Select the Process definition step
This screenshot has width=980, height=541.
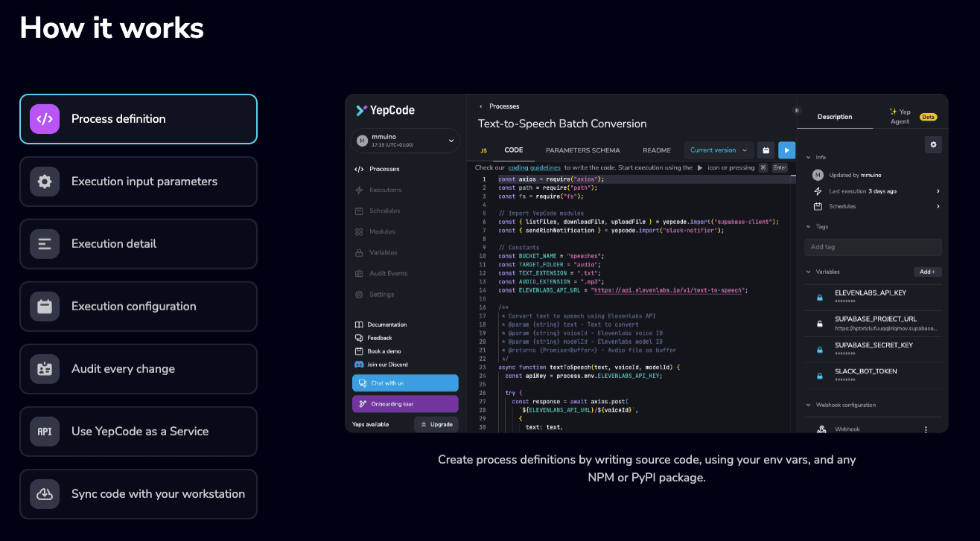coord(139,119)
